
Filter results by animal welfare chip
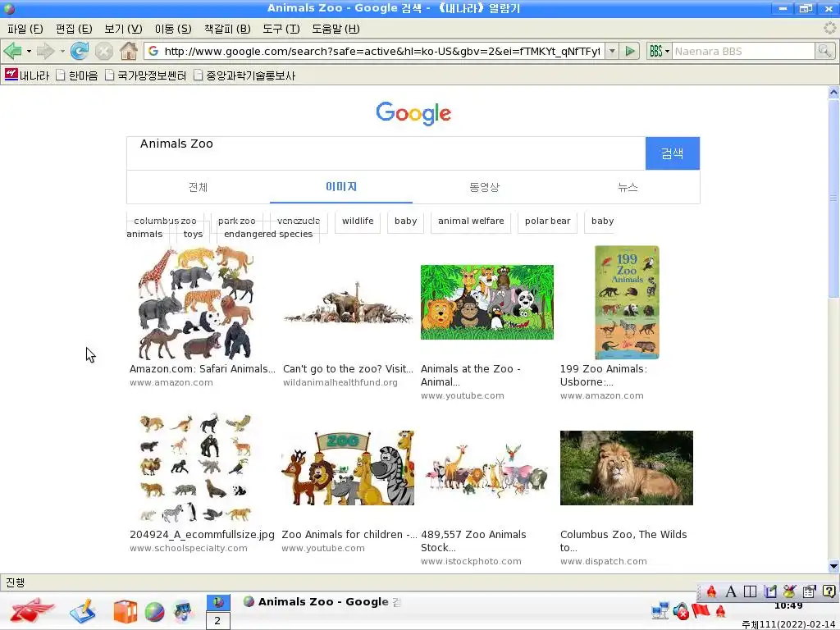471,221
